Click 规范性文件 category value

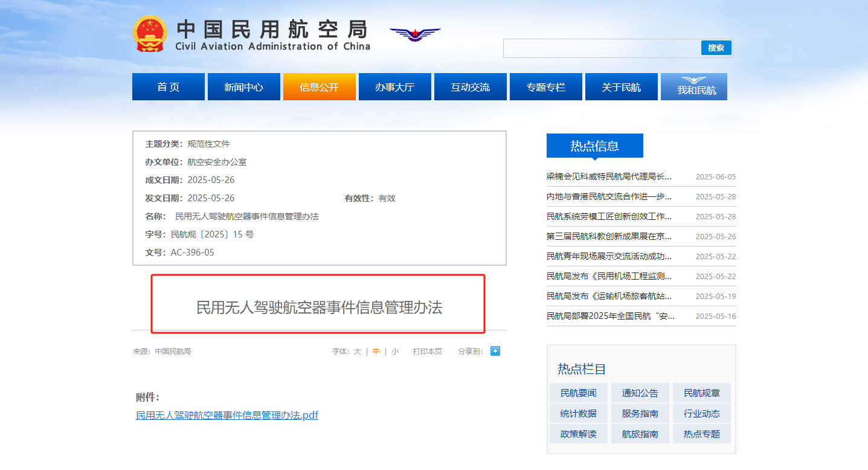(208, 144)
